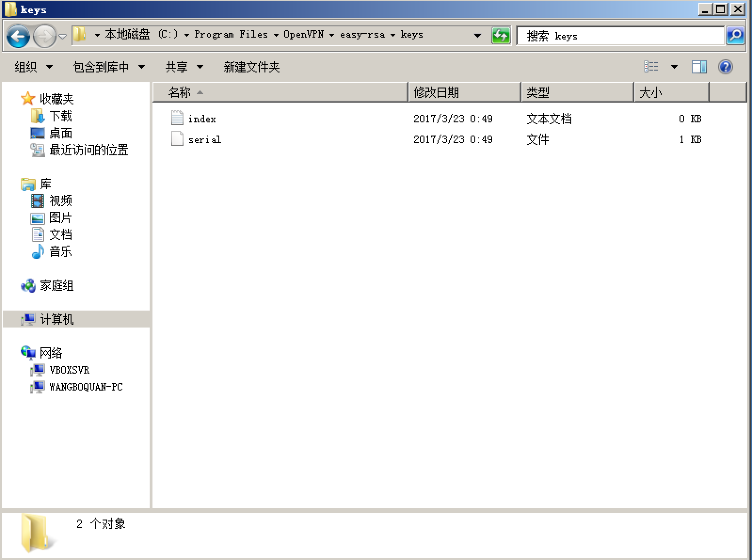The height and width of the screenshot is (560, 752).
Task: Open the 共享 menu
Action: [184, 67]
